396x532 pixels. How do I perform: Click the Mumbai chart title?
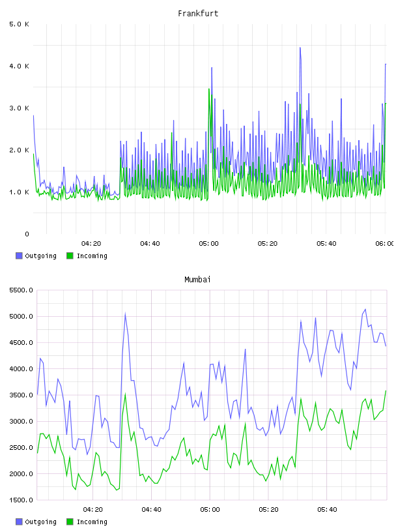197,280
